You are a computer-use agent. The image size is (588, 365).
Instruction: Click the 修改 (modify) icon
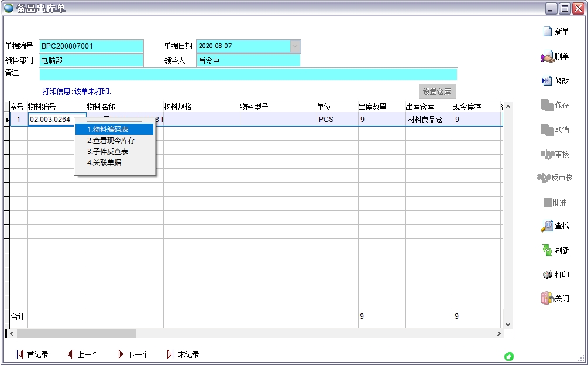(x=547, y=81)
